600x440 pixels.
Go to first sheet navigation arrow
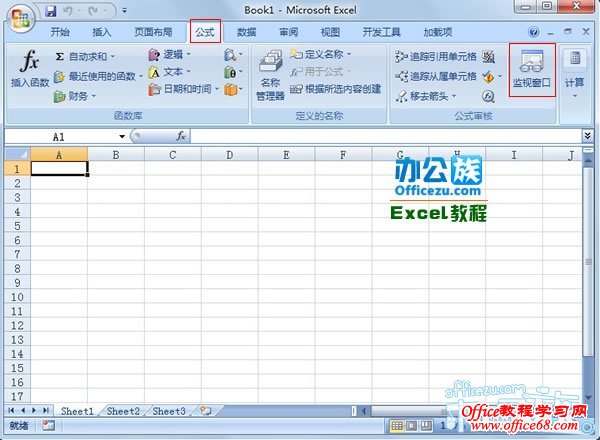coord(11,411)
